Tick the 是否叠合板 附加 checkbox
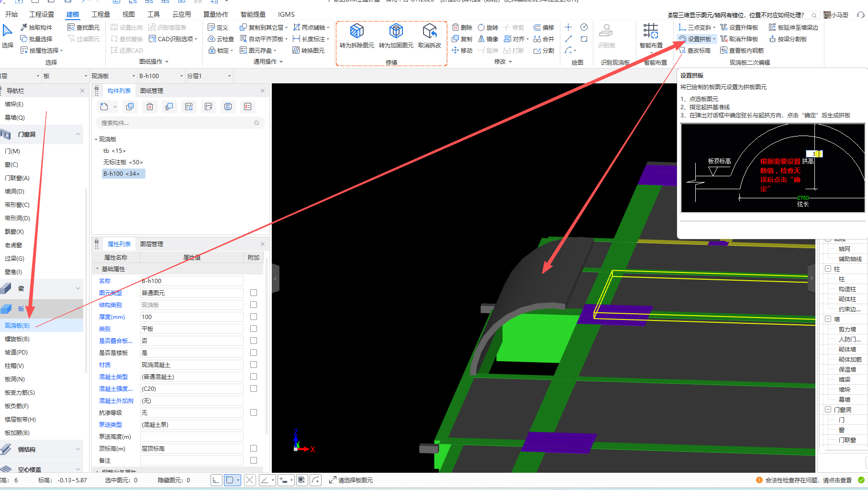 [x=254, y=341]
